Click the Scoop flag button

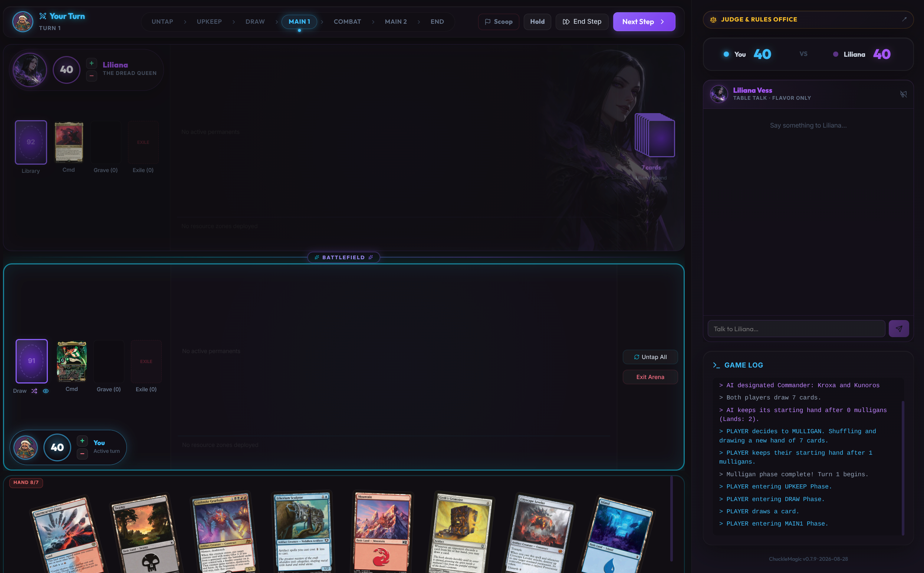(x=499, y=22)
